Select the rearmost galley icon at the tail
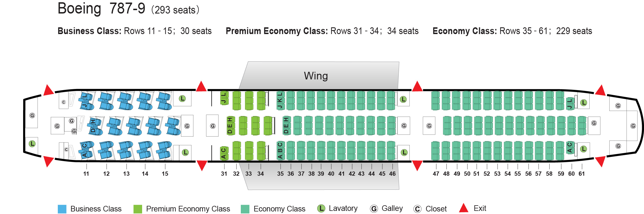Image resolution: width=644 pixels, height=214 pixels. pyautogui.click(x=633, y=126)
